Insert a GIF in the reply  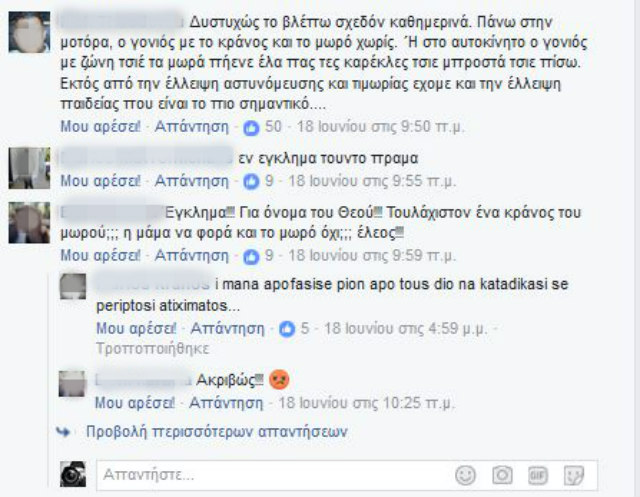pos(538,475)
